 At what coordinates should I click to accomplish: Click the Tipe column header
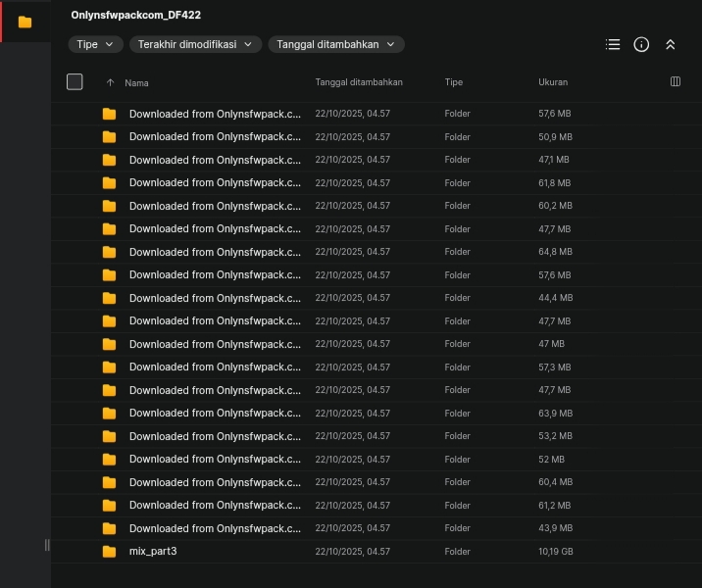(x=453, y=82)
